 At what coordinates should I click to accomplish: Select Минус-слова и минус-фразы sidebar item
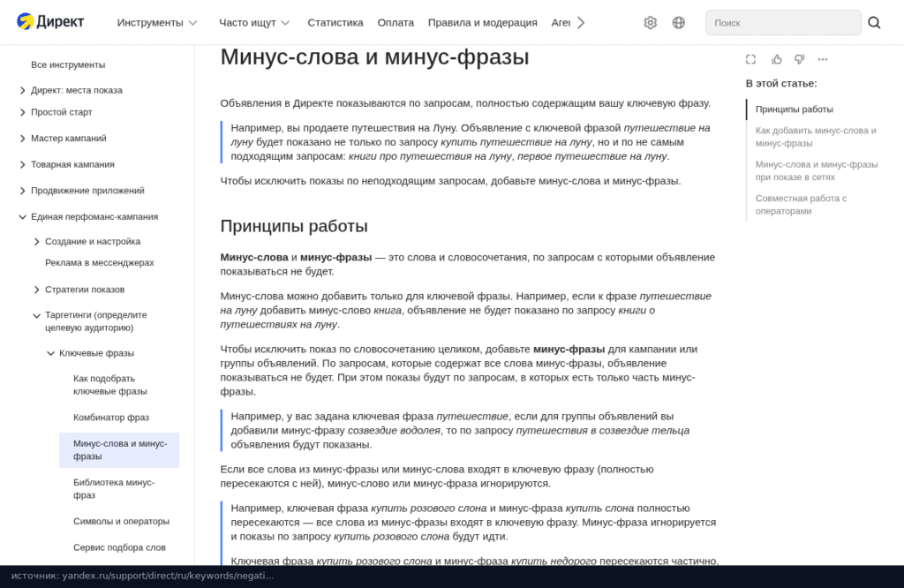pyautogui.click(x=119, y=449)
